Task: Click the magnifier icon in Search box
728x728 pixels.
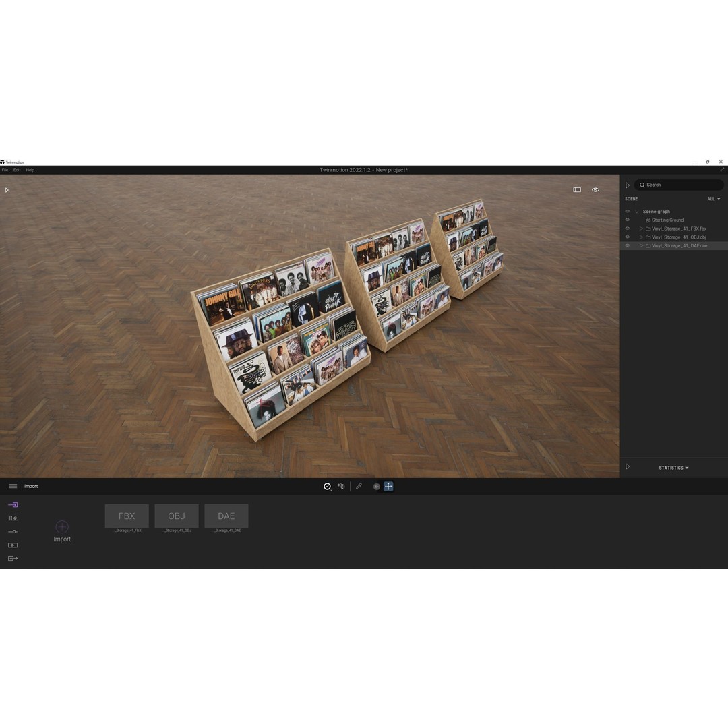Action: 642,185
